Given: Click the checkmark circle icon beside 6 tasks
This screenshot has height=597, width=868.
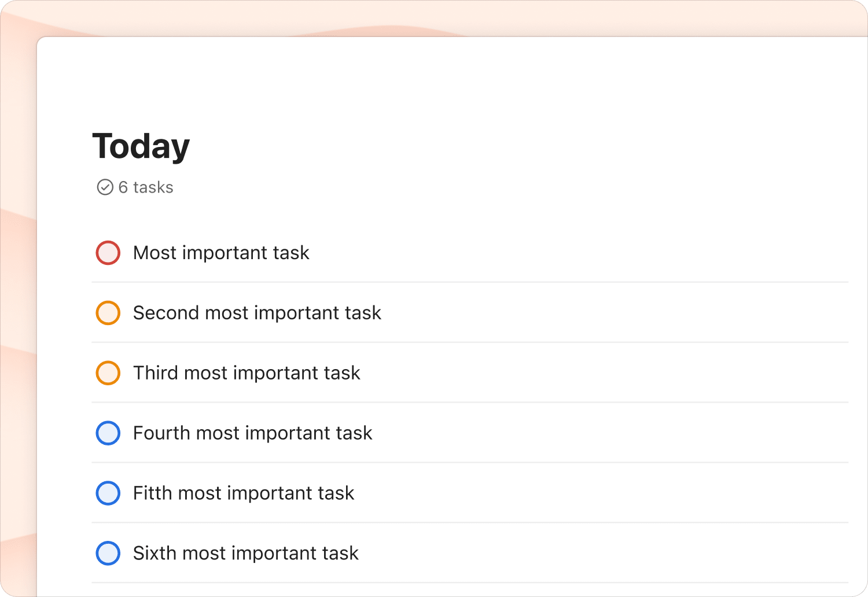Looking at the screenshot, I should pos(105,187).
